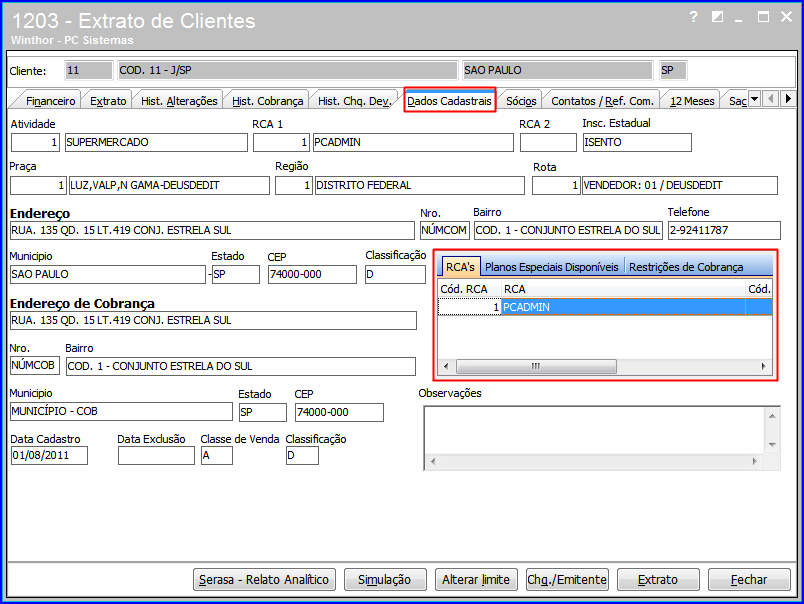
Task: Click the Região field DISTRITO FEDERAL
Action: pos(419,185)
